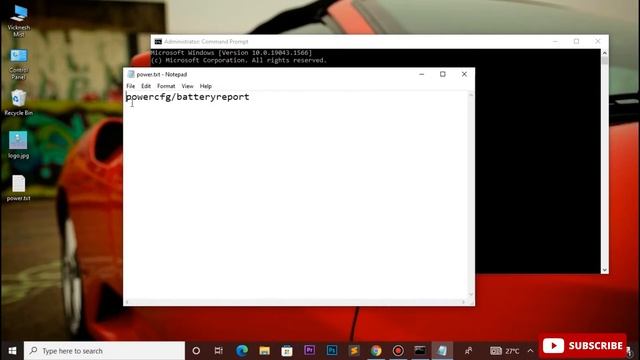The height and width of the screenshot is (360, 640).
Task: Open the screen recorder taskbar icon
Action: point(398,351)
